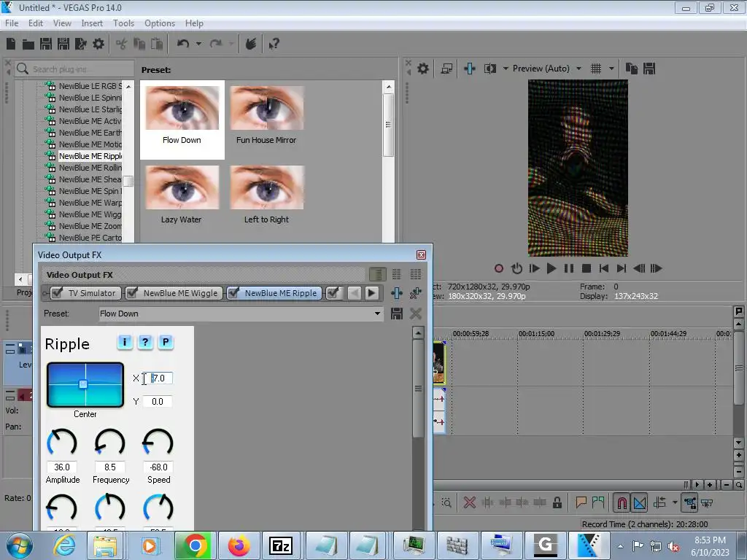The image size is (747, 560).
Task: Open Google Chrome from the taskbar
Action: (x=195, y=545)
